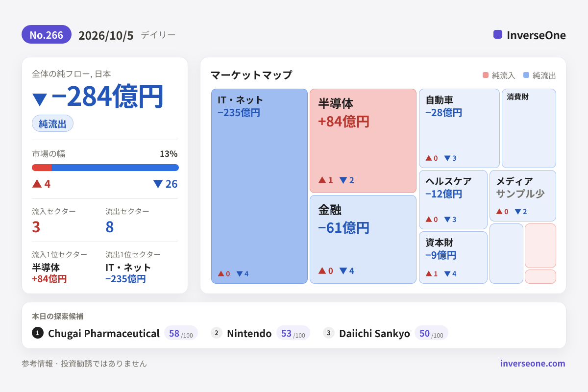Select the rank 2 badge beside Nintendo

tap(217, 333)
